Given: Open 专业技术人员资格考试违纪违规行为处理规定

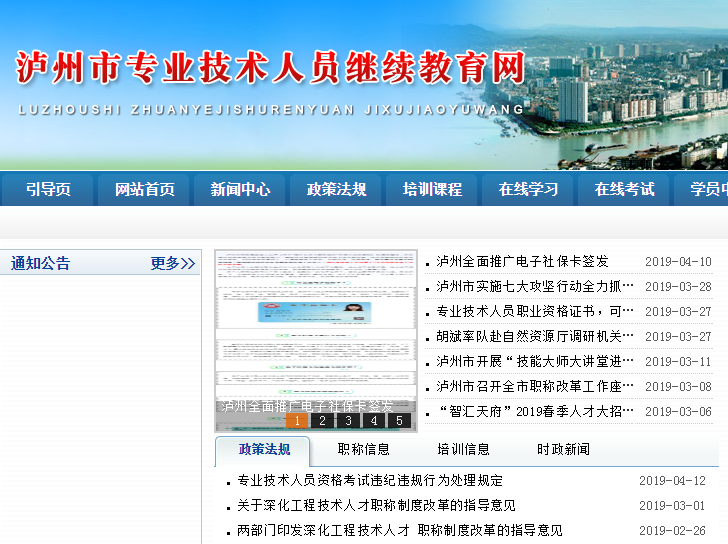Looking at the screenshot, I should coord(370,480).
